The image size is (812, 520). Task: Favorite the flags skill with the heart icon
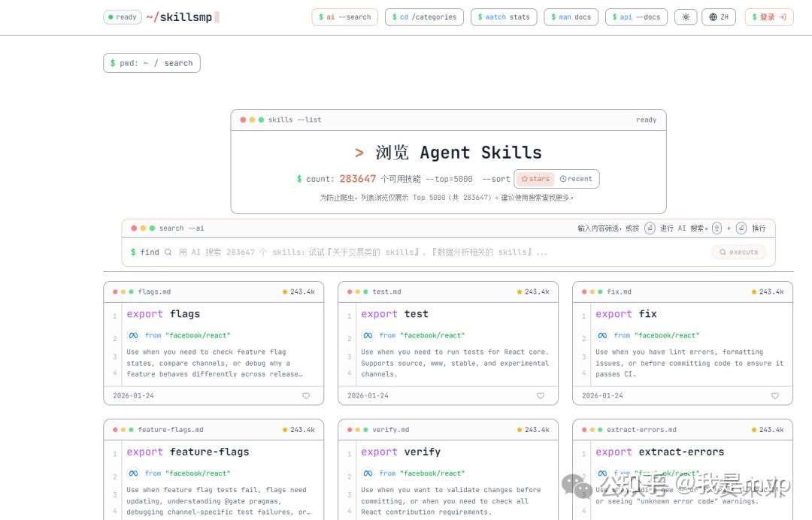click(306, 396)
